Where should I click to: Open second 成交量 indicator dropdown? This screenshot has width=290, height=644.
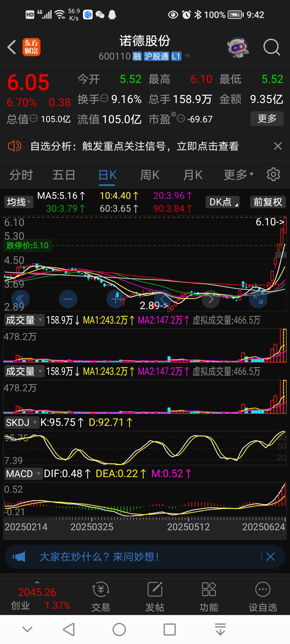(24, 371)
